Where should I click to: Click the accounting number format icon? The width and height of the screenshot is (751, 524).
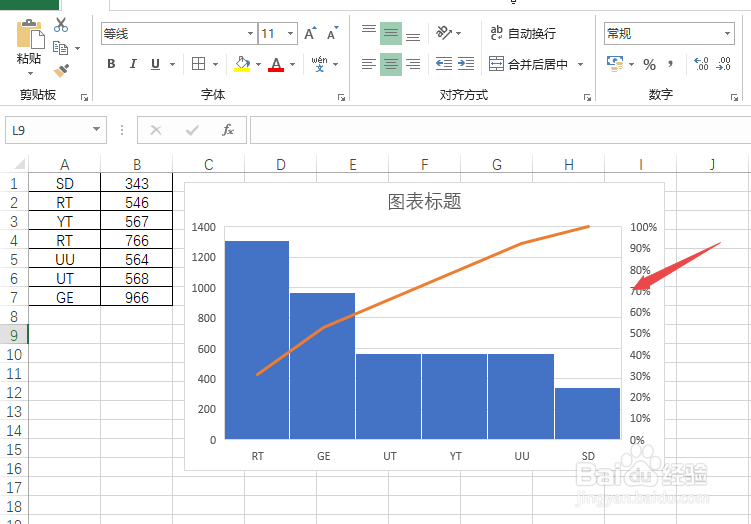coord(615,64)
